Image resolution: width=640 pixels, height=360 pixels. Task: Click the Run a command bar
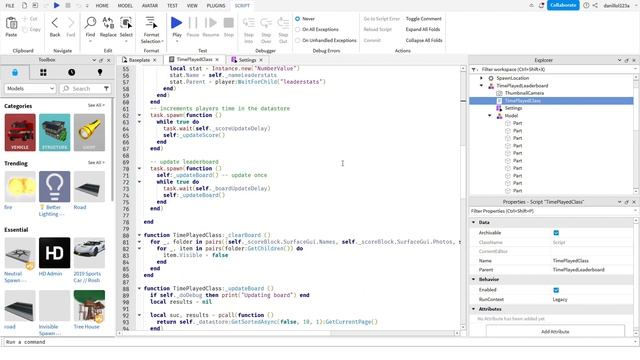point(318,342)
